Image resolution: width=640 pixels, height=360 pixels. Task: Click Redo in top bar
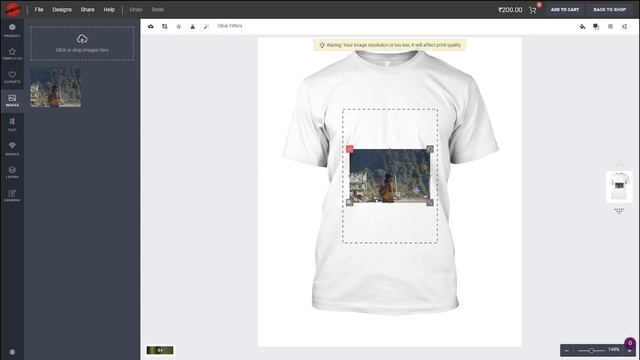[x=158, y=9]
